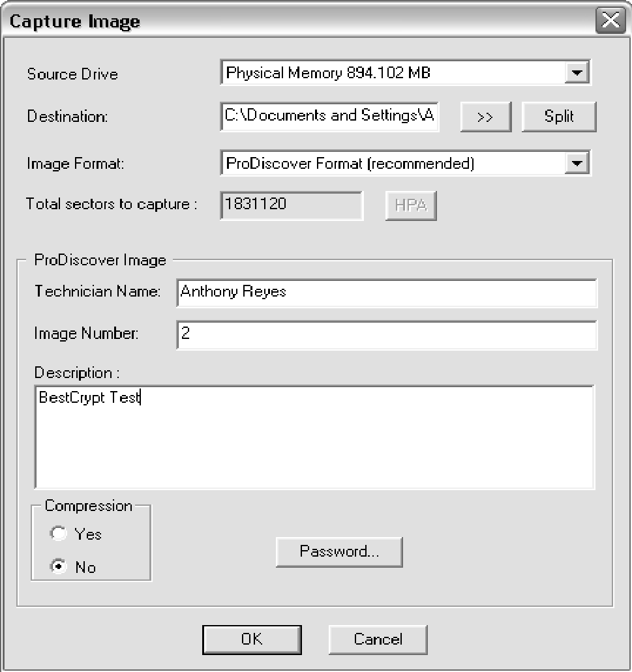The image size is (632, 672).
Task: Browse destination with the >> button
Action: pos(485,117)
